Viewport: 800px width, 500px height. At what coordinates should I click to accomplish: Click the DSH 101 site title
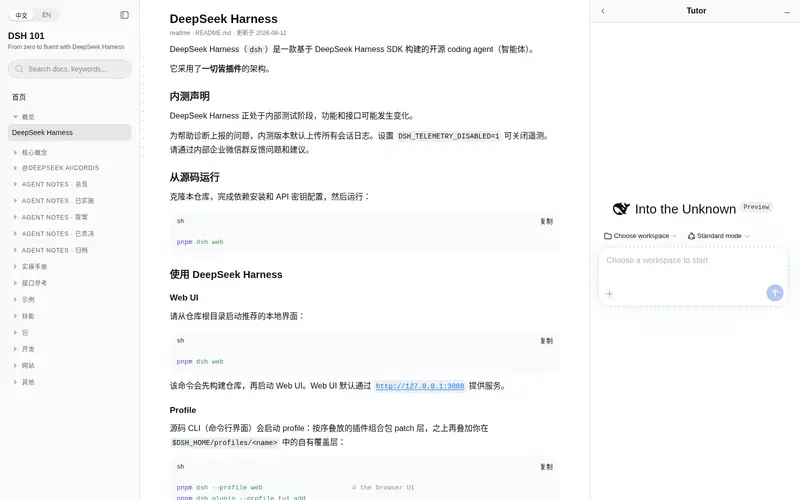coord(26,36)
